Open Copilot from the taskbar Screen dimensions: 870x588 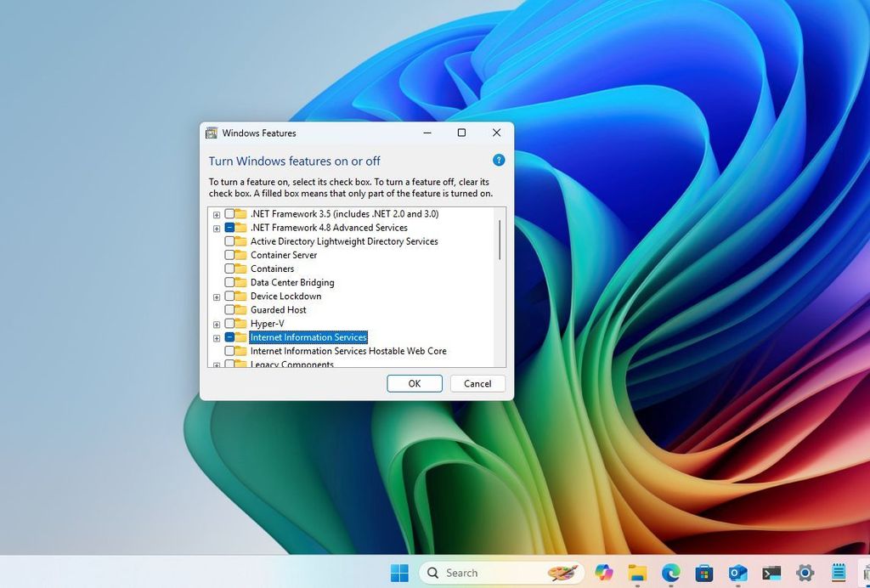[603, 572]
